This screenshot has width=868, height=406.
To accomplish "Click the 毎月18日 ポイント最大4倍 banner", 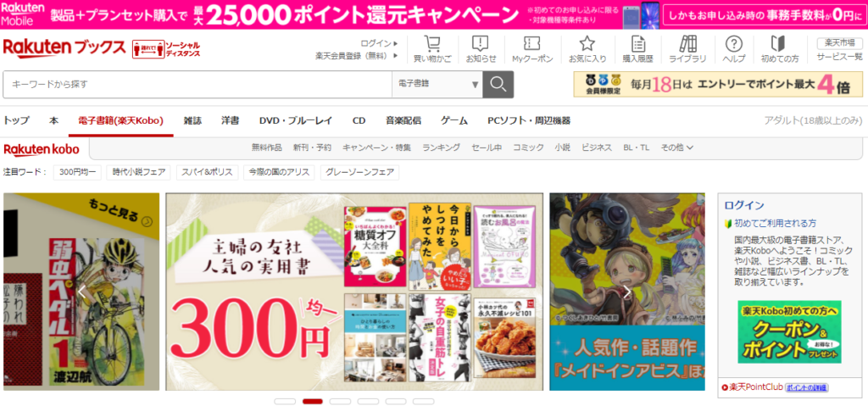I will (718, 84).
